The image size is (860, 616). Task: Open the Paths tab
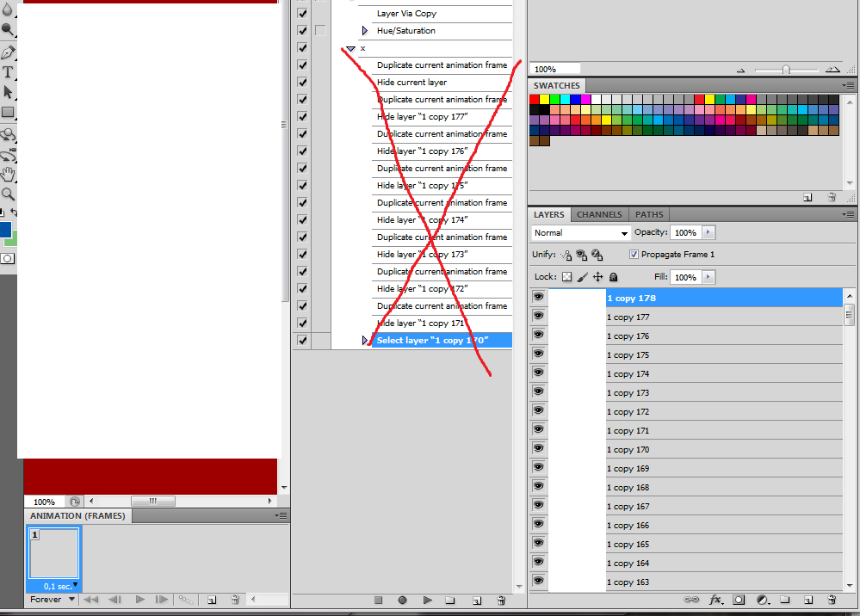point(649,214)
